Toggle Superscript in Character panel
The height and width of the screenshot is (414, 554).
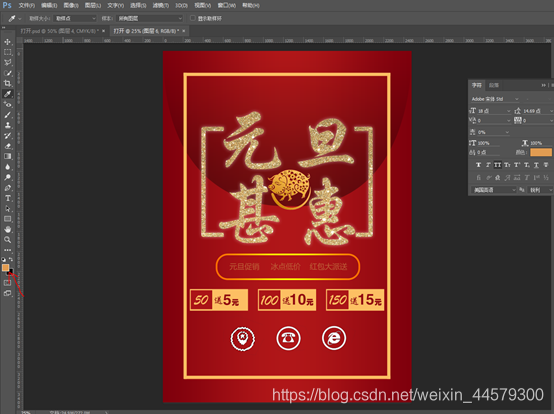[517, 165]
